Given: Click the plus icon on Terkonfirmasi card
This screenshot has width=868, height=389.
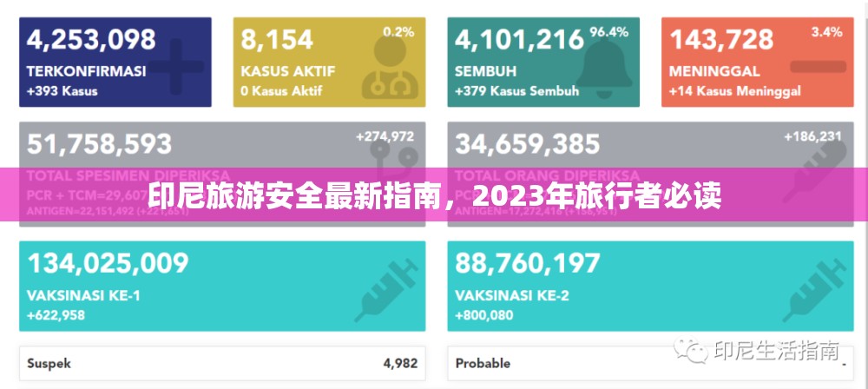Looking at the screenshot, I should 176,66.
